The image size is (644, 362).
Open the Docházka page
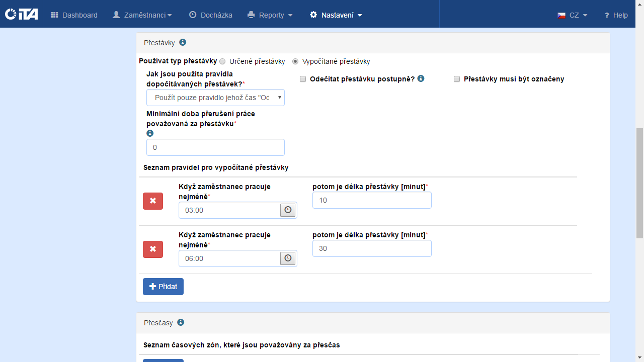coord(211,15)
